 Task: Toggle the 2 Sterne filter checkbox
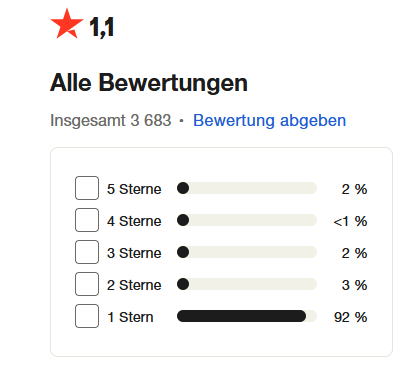(87, 284)
